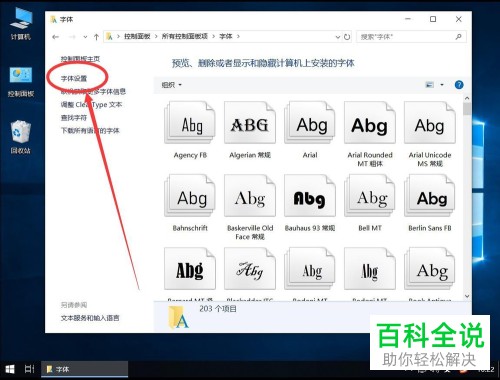Click the 203 个项目 status text
Screen dimensions: 500x380
(218, 309)
